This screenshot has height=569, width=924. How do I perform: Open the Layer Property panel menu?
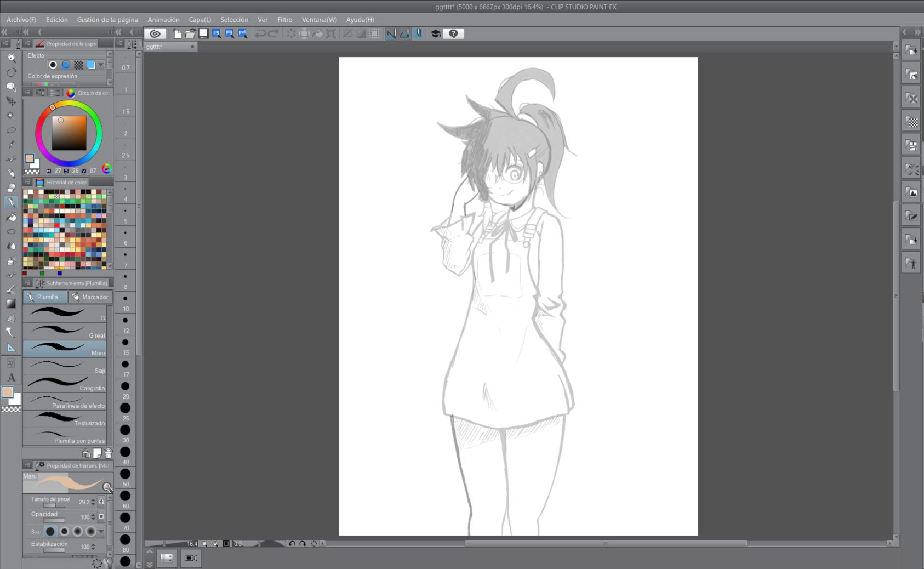27,43
